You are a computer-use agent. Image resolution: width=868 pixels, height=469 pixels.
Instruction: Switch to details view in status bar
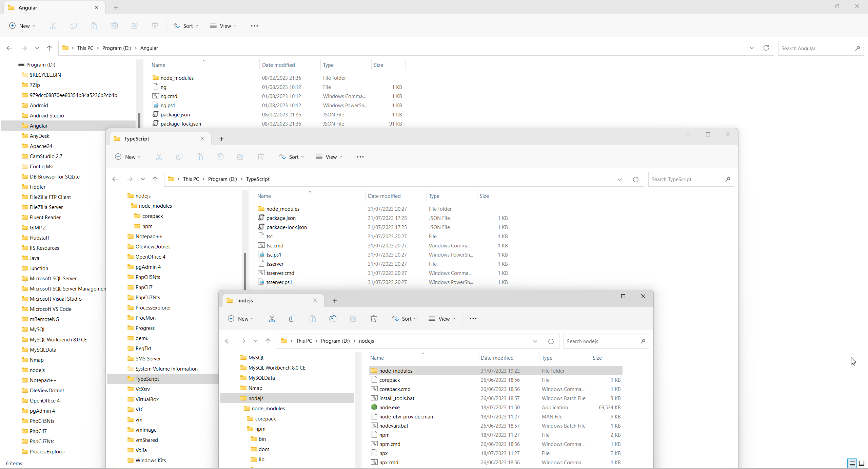pyautogui.click(x=852, y=463)
